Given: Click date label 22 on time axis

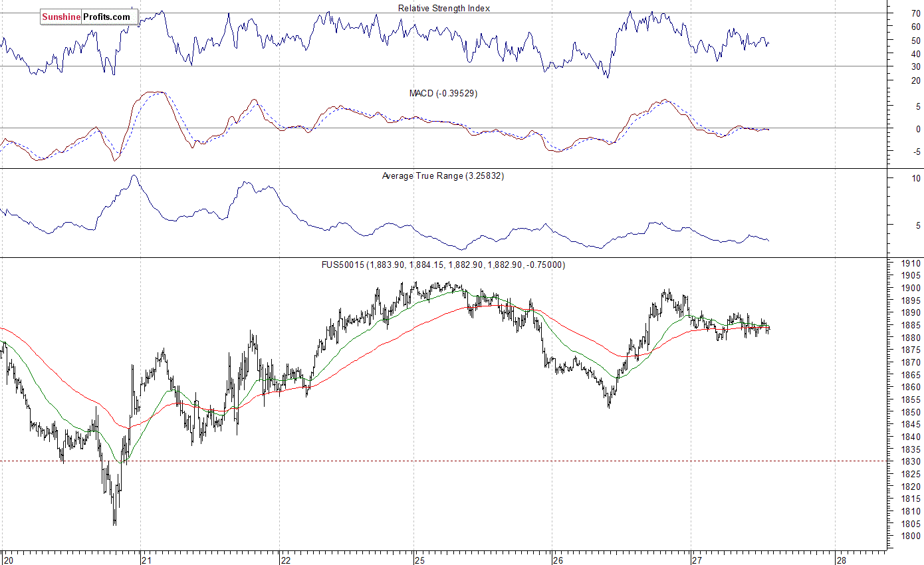Looking at the screenshot, I should [x=286, y=560].
